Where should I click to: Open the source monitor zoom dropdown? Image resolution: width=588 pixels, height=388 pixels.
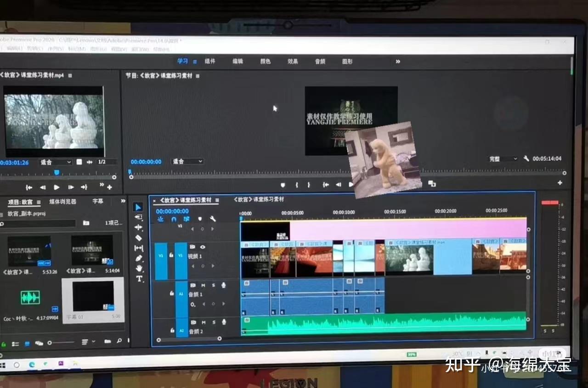pyautogui.click(x=56, y=162)
